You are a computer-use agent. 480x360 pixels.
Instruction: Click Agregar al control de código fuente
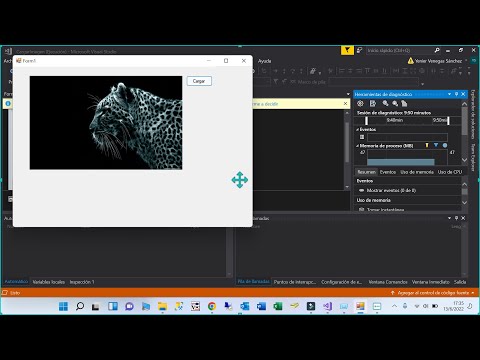[x=433, y=293]
